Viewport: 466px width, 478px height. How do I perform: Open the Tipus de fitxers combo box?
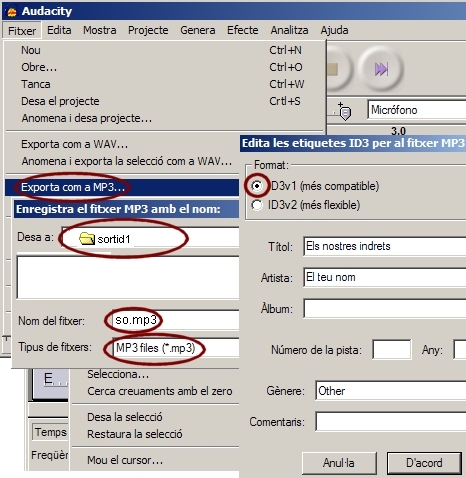pyautogui.click(x=176, y=348)
